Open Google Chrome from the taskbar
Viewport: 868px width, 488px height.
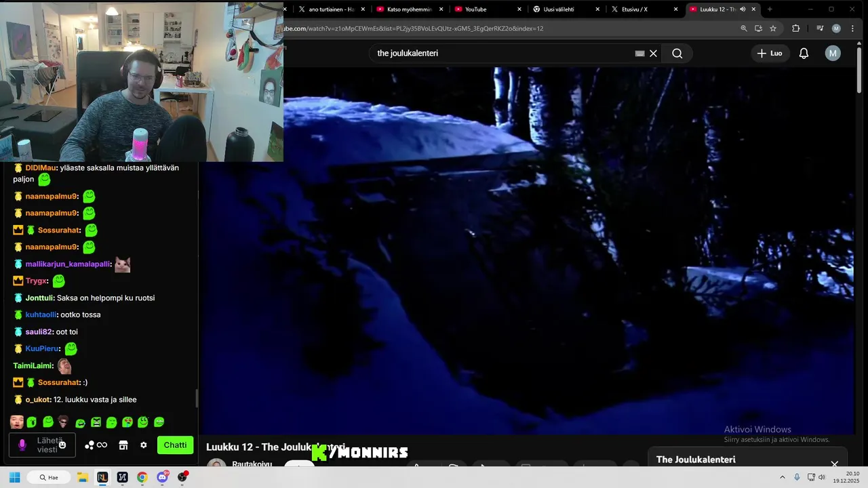142,477
